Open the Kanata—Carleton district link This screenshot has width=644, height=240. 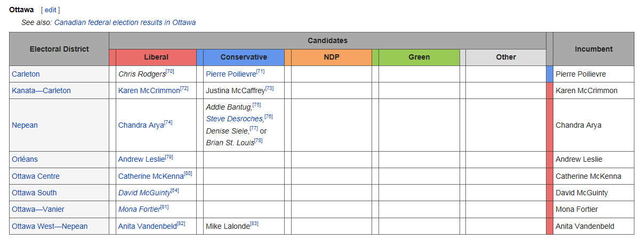[x=41, y=90]
